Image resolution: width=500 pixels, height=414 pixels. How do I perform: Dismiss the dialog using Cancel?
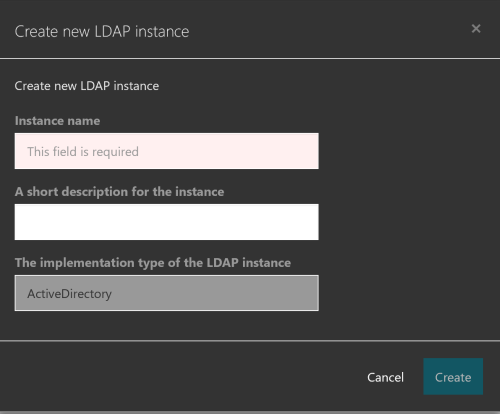click(x=385, y=377)
